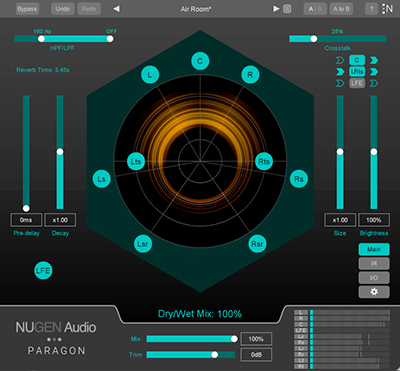The image size is (400, 371).
Task: Adjust the HPF handle at 150 Hz
Action: pyautogui.click(x=41, y=39)
